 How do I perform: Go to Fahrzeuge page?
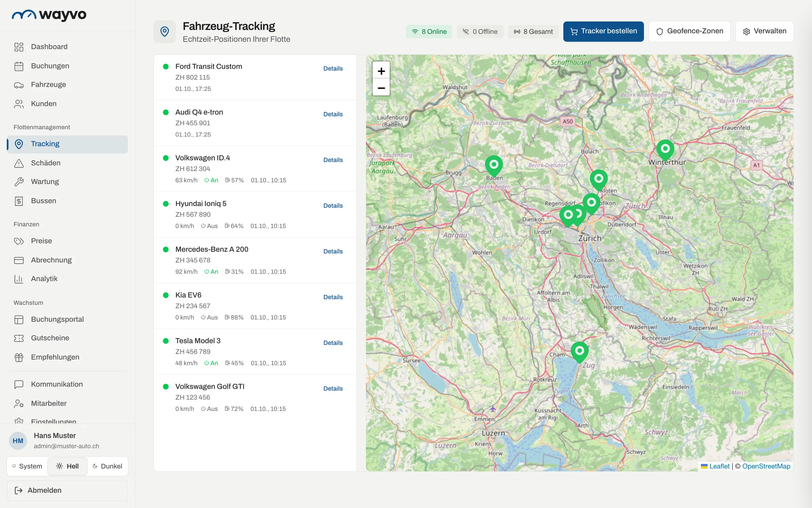click(x=67, y=85)
